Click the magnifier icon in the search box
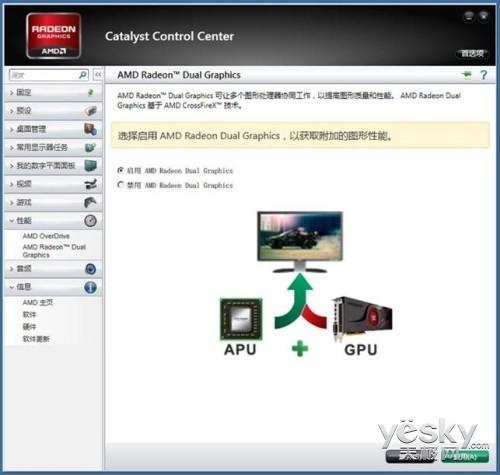 pyautogui.click(x=82, y=75)
